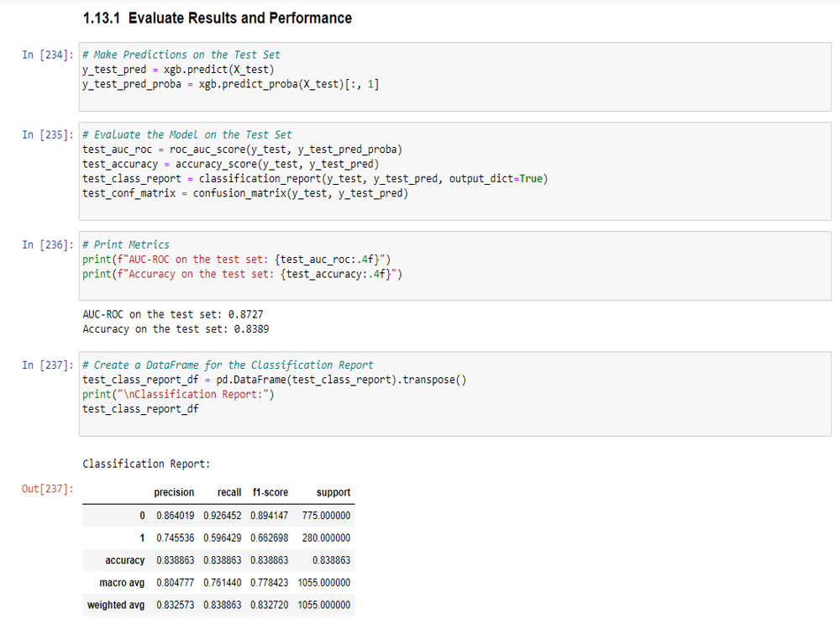Select code cell In [234] predictions
The width and height of the screenshot is (840, 630).
click(454, 76)
